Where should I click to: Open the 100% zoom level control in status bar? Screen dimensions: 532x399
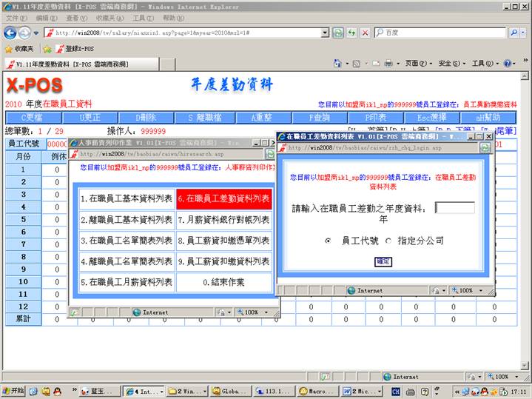click(x=505, y=377)
